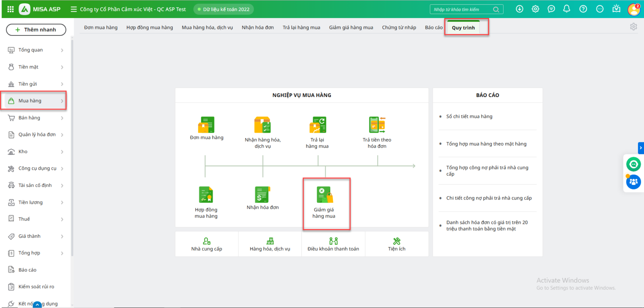This screenshot has width=644, height=308.
Task: Open the settings gear in top bar
Action: pyautogui.click(x=535, y=9)
